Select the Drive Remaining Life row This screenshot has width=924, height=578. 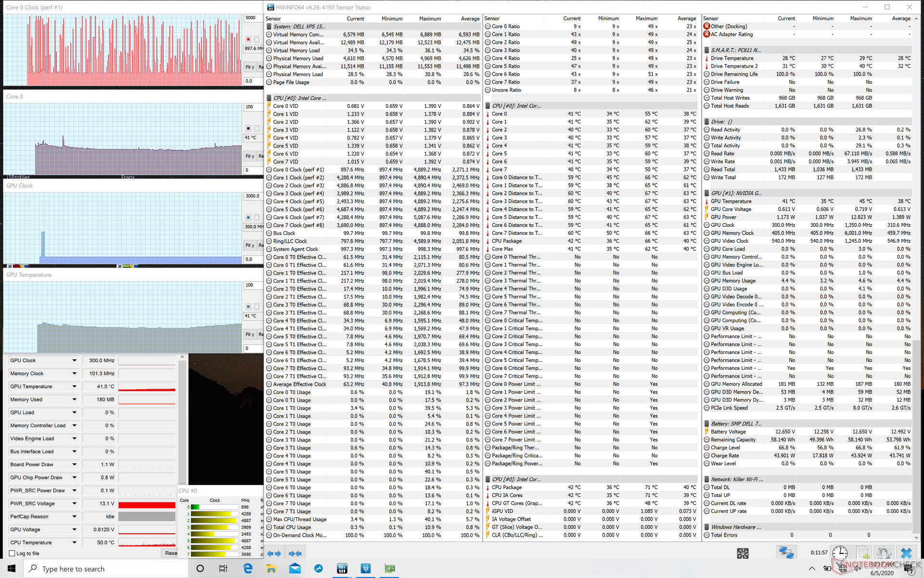point(808,74)
